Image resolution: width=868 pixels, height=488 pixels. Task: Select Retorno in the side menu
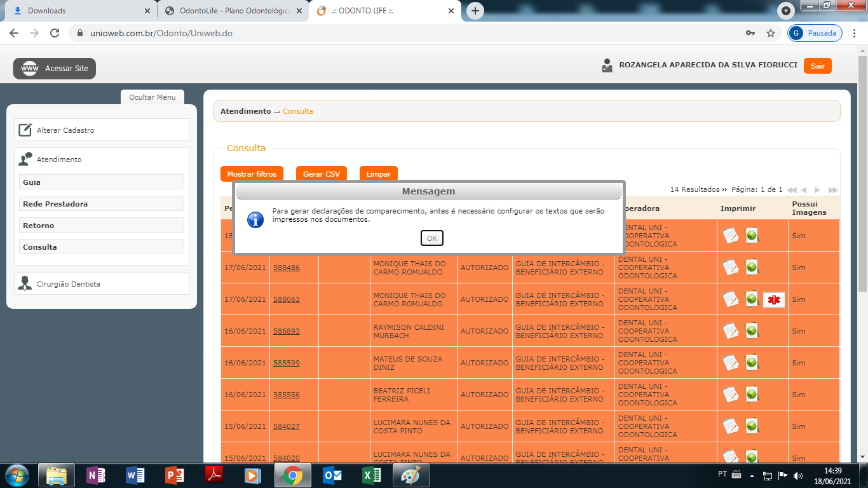click(x=102, y=226)
